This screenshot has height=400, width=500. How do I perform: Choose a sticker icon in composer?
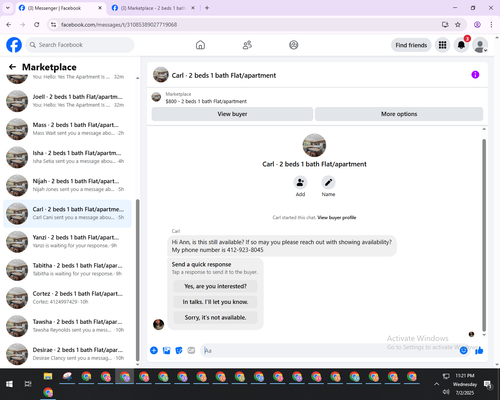tap(179, 350)
